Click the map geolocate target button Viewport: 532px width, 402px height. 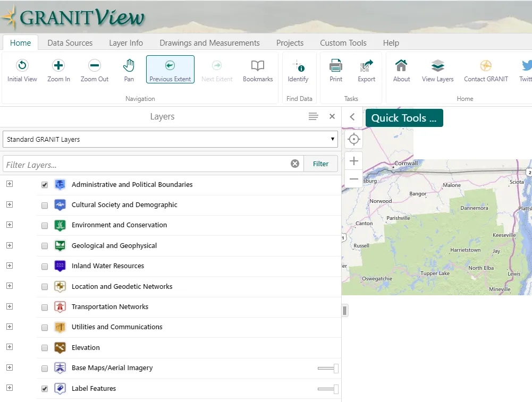[353, 139]
